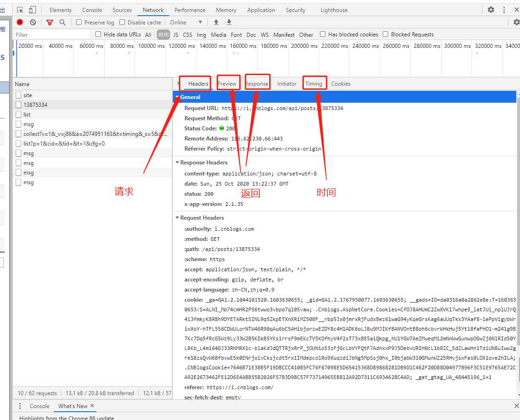Open the Performance panel tab
Image resolution: width=520 pixels, height=420 pixels.
coord(189,10)
